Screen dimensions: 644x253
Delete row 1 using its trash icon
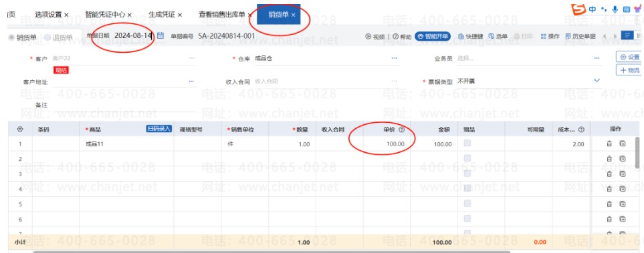(x=609, y=144)
